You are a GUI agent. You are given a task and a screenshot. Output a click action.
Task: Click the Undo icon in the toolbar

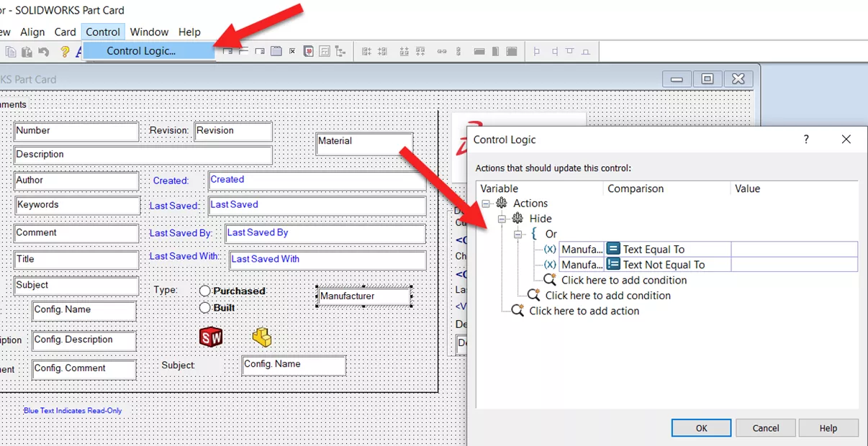tap(45, 51)
